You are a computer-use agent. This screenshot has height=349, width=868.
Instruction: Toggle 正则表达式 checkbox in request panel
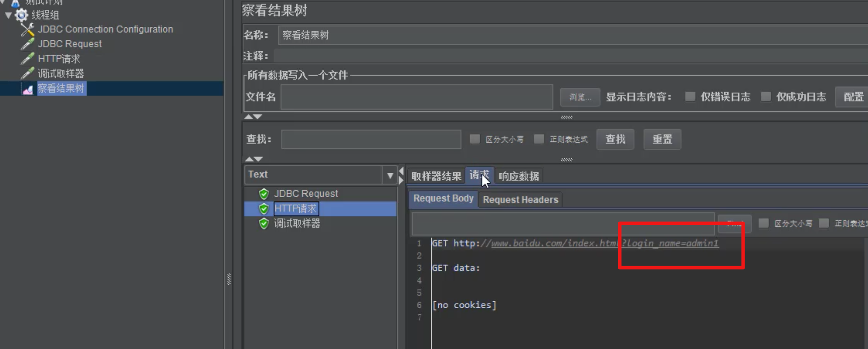(824, 223)
